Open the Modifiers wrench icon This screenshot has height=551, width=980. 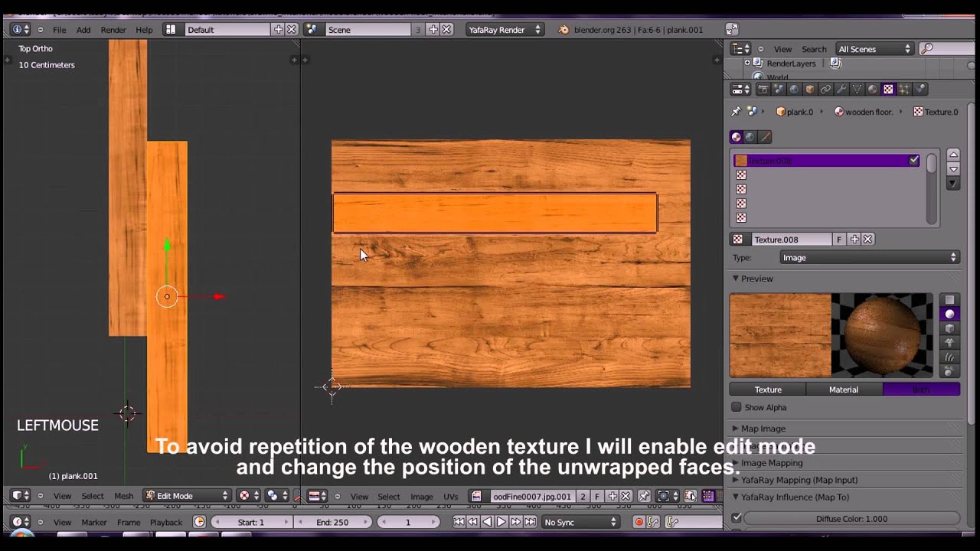coord(841,90)
